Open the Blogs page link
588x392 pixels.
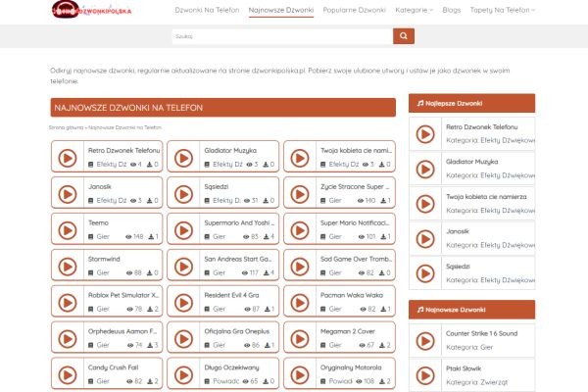click(x=452, y=9)
